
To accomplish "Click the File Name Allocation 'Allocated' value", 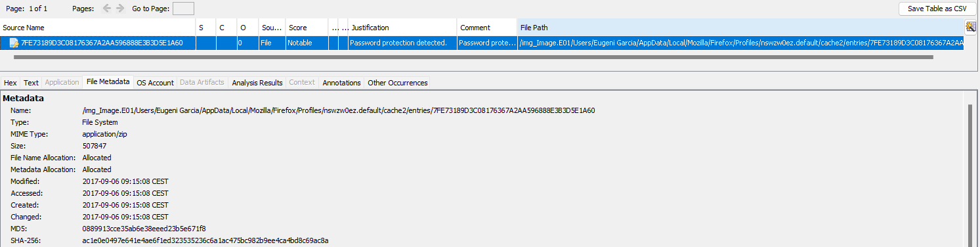I will click(96, 158).
